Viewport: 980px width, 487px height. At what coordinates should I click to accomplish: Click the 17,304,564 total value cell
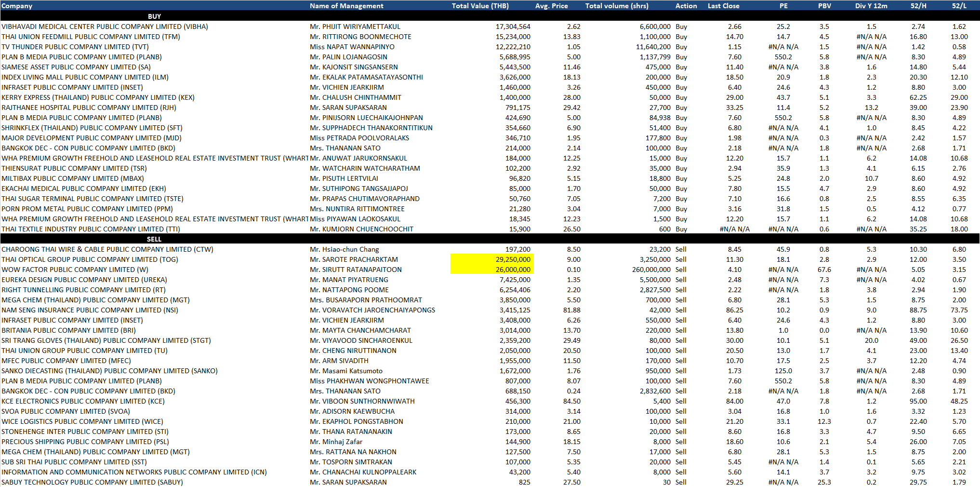pyautogui.click(x=513, y=27)
